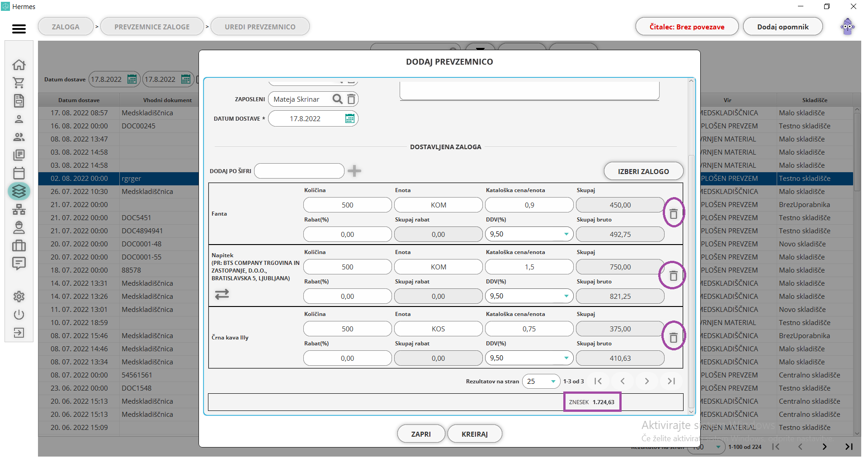The image size is (868, 462).
Task: Open the documents clipboard sidebar icon
Action: (19, 101)
